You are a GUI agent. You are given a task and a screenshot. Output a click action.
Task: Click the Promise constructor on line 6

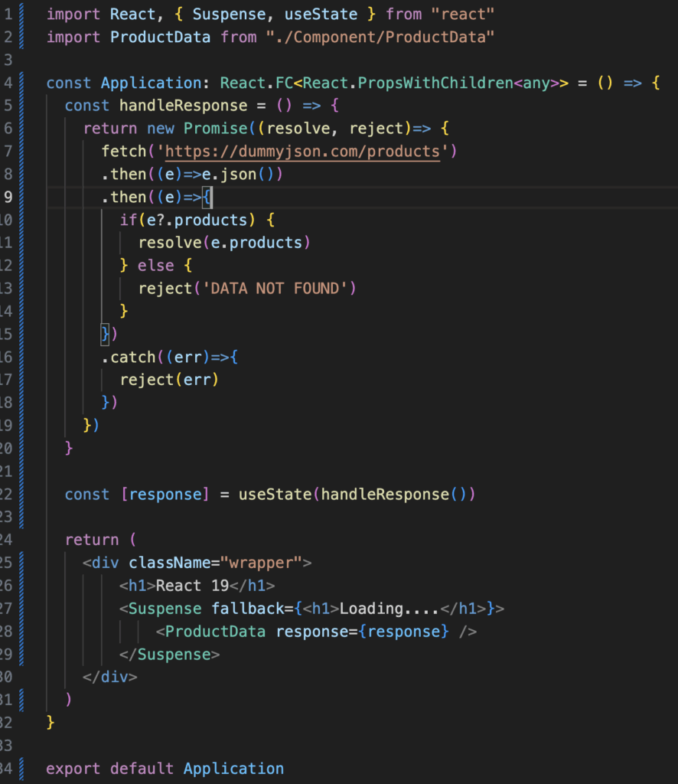[x=215, y=129]
